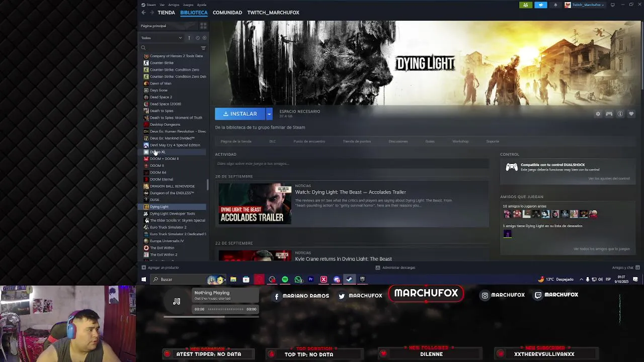
Task: Open Dying Light settings gear icon
Action: [x=598, y=114]
